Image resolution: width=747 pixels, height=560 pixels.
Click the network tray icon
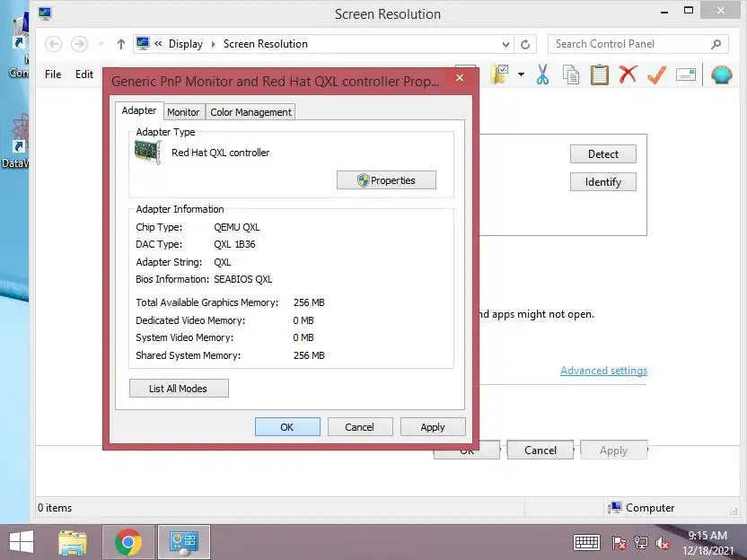tap(641, 542)
